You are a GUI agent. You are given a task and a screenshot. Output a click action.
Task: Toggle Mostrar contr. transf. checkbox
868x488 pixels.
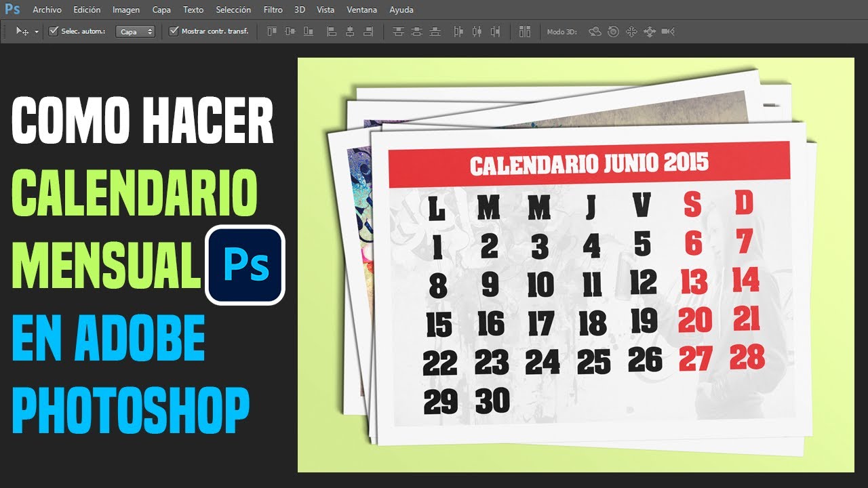click(174, 31)
